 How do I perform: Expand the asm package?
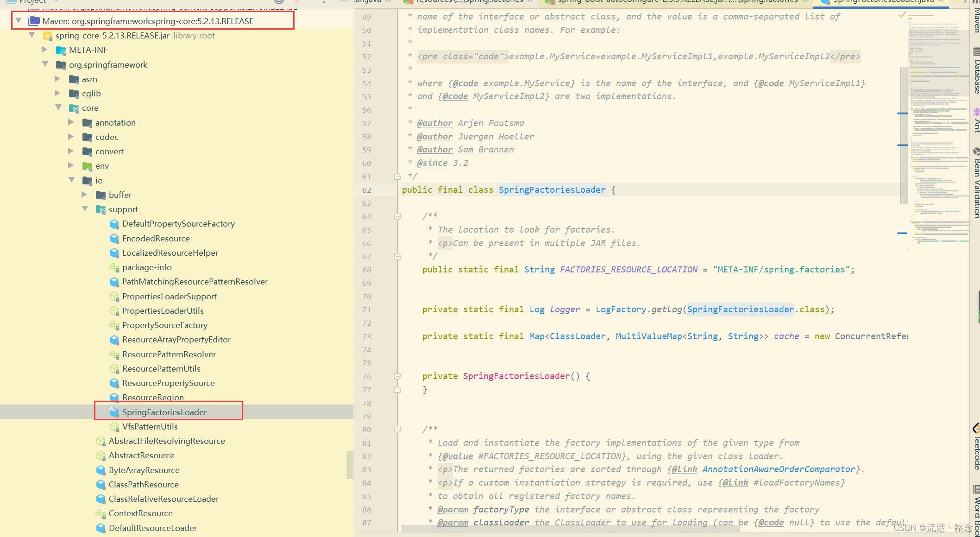click(58, 79)
